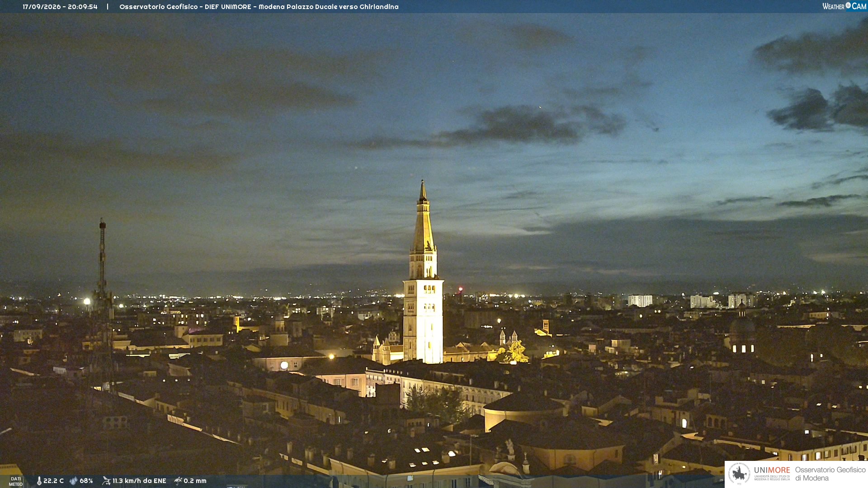Click Osservatorio Geofisico di Modena text
The height and width of the screenshot is (488, 868).
click(830, 474)
